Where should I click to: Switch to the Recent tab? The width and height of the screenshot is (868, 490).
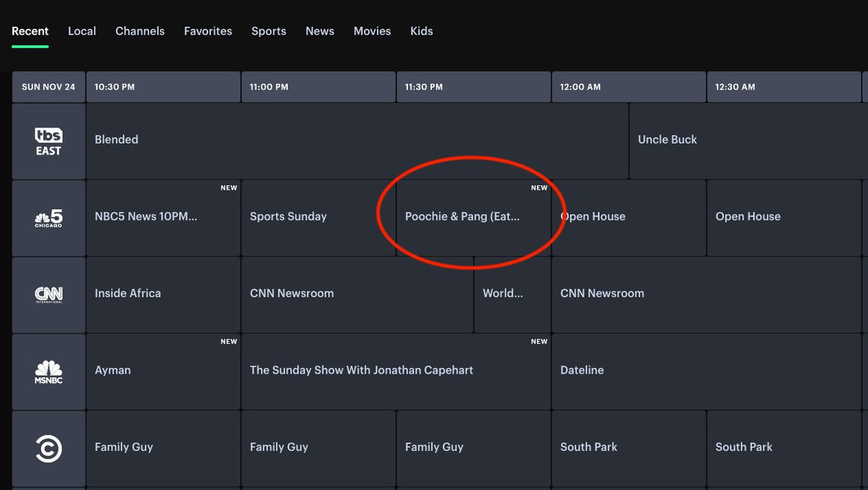pos(30,31)
